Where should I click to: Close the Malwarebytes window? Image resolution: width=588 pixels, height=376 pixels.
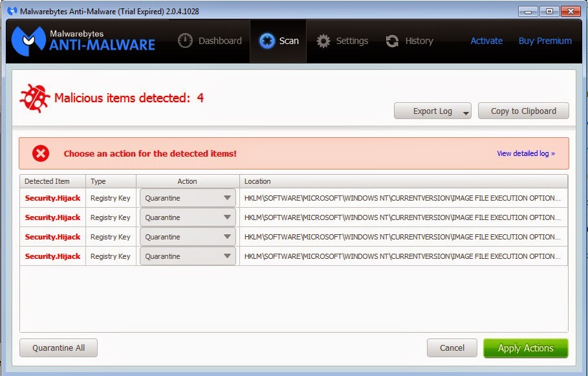point(571,12)
